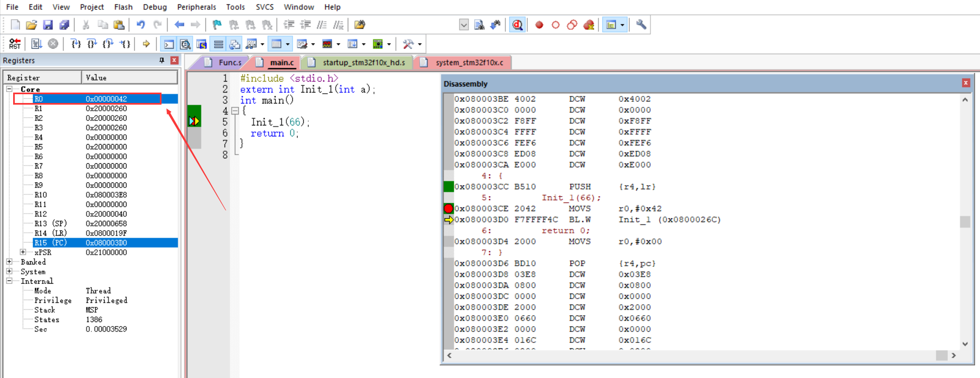Save all files icon
980x378 pixels.
[65, 25]
